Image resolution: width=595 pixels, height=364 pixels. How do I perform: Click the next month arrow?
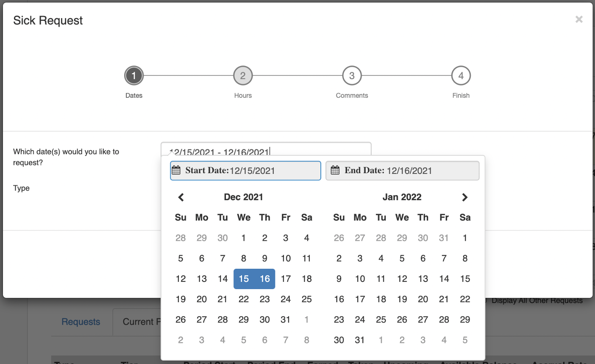click(x=464, y=197)
